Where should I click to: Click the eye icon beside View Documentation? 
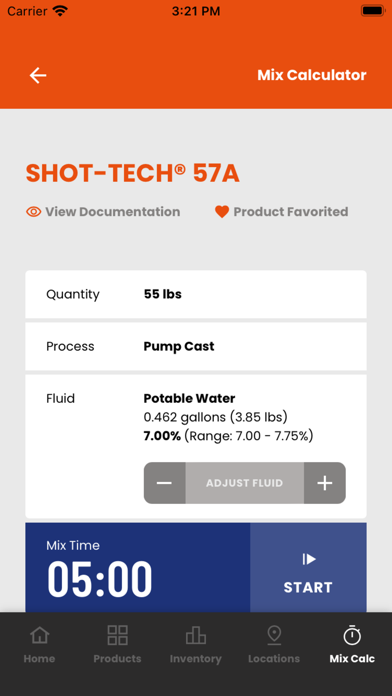[33, 212]
